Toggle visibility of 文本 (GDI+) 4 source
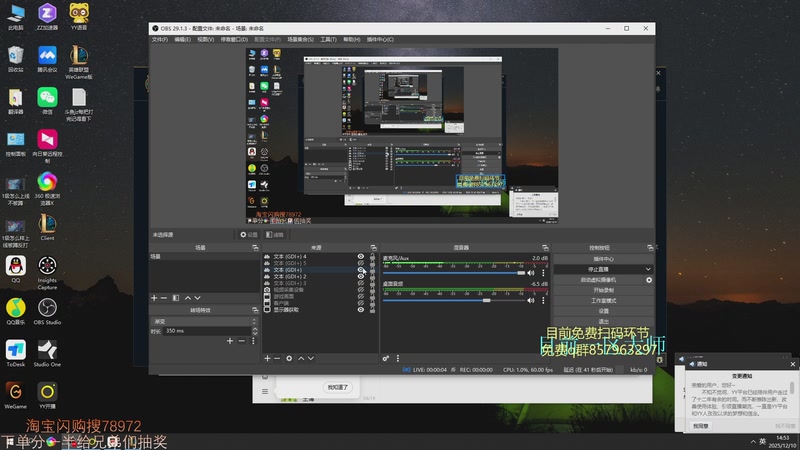 click(x=361, y=257)
